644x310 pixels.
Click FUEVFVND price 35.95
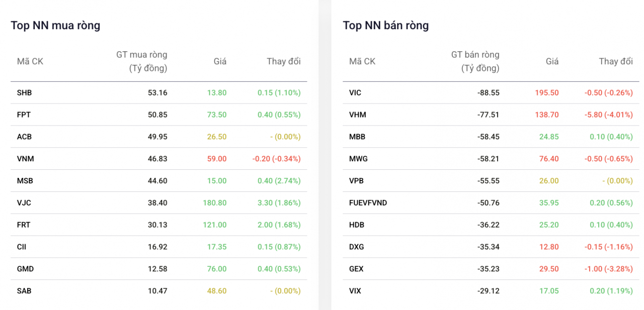tap(549, 203)
